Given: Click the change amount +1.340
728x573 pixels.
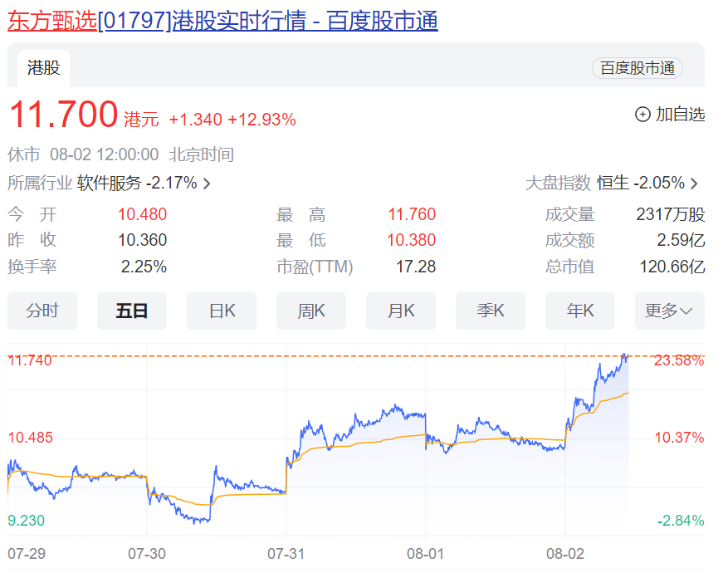Looking at the screenshot, I should (x=195, y=120).
